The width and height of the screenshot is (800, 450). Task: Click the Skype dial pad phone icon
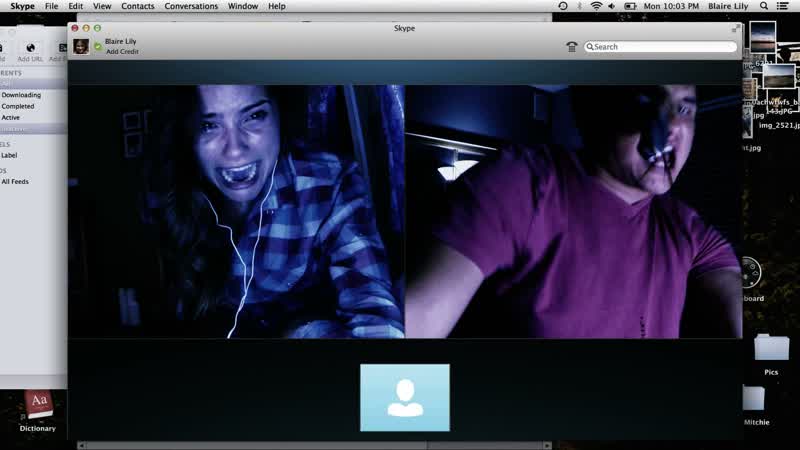(571, 47)
